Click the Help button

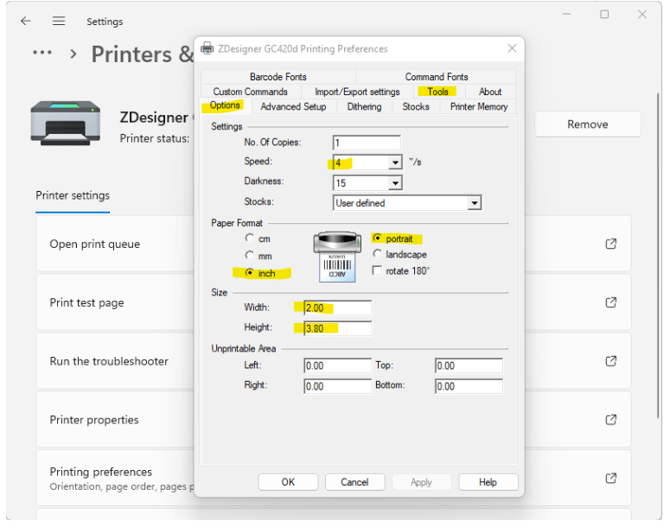click(488, 482)
